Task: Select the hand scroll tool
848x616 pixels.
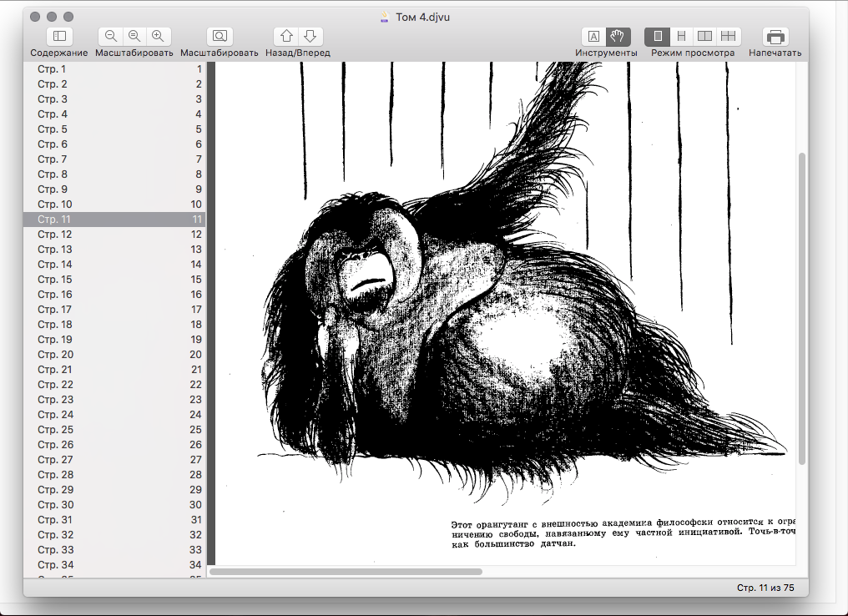Action: pos(618,36)
